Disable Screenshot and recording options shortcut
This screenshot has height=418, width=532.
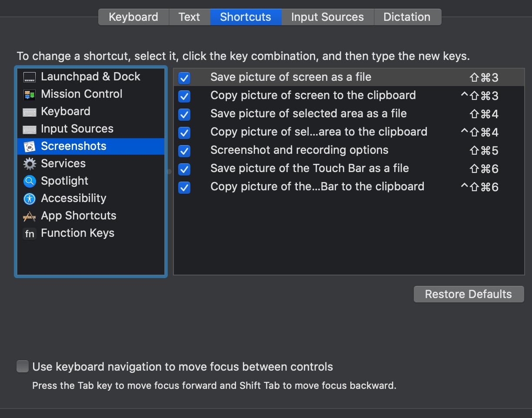click(184, 151)
